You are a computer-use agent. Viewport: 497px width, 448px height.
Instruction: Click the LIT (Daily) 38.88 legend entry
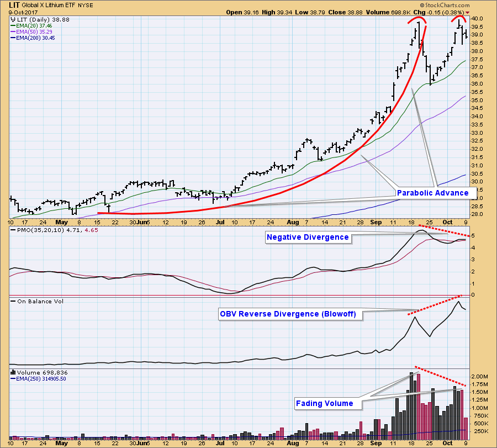(40, 20)
